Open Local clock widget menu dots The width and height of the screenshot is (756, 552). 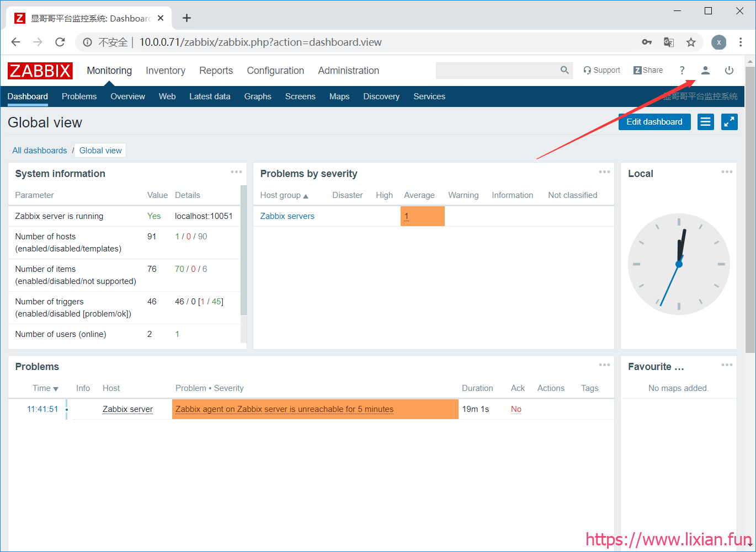(x=727, y=172)
